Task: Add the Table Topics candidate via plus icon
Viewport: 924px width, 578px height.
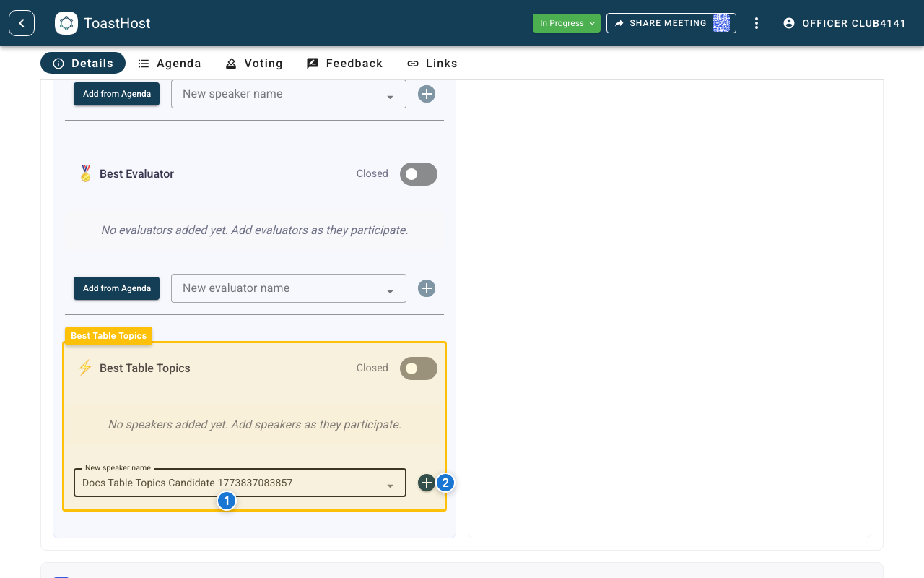Action: [x=426, y=482]
